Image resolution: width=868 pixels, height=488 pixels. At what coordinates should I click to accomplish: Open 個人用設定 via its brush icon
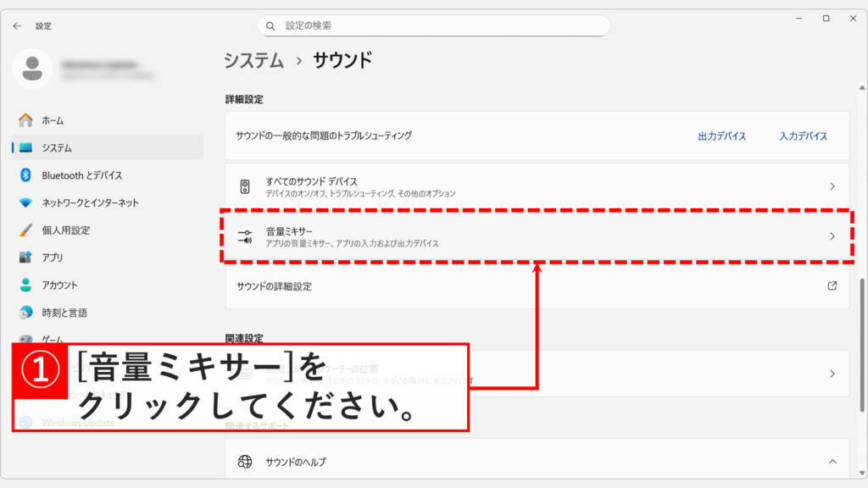pos(25,230)
